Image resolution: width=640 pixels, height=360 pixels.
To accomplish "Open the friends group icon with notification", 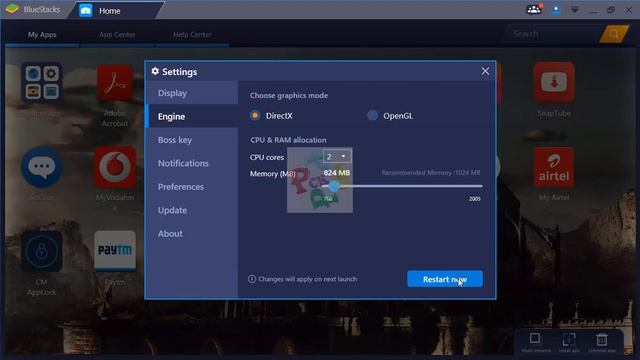I will pos(534,9).
